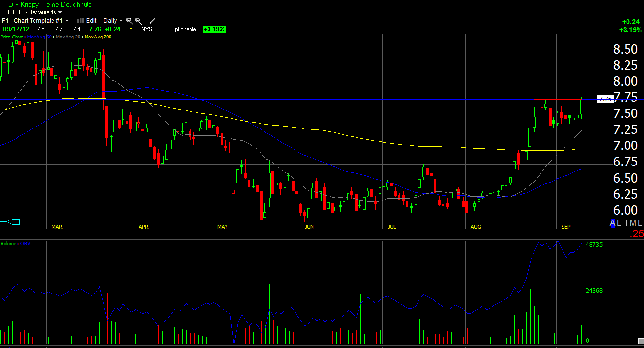Click the Optionable label

[184, 29]
